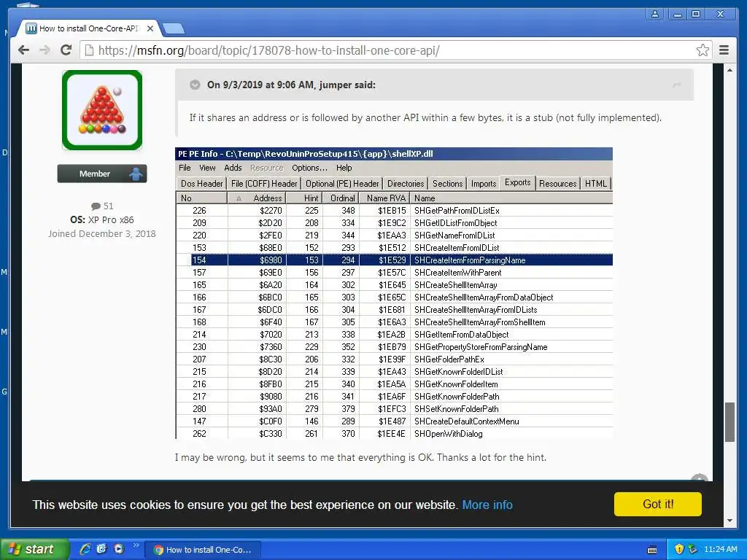Viewport: 747px width, 560px height.
Task: Dismiss cookies with Got it! button
Action: 657,505
